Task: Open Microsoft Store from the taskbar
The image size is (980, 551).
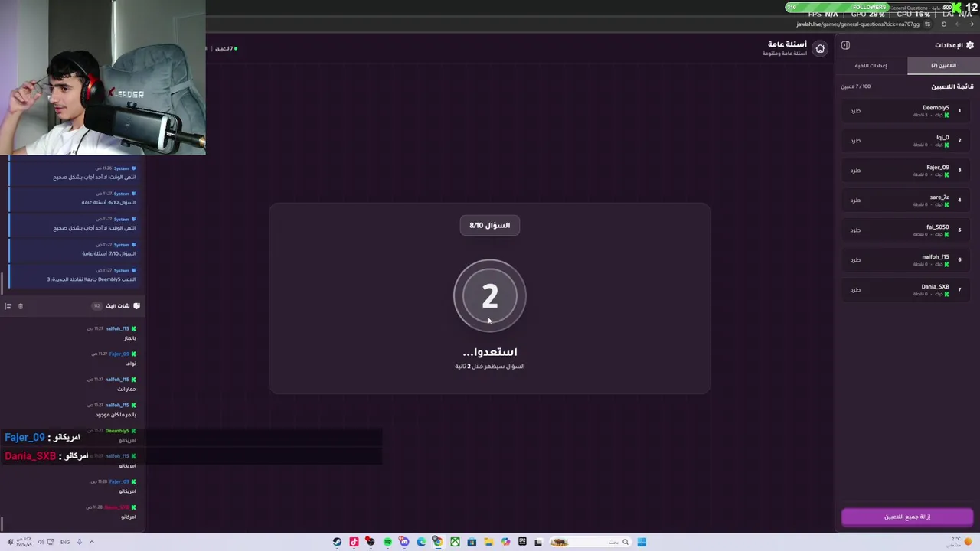Action: coord(472,542)
